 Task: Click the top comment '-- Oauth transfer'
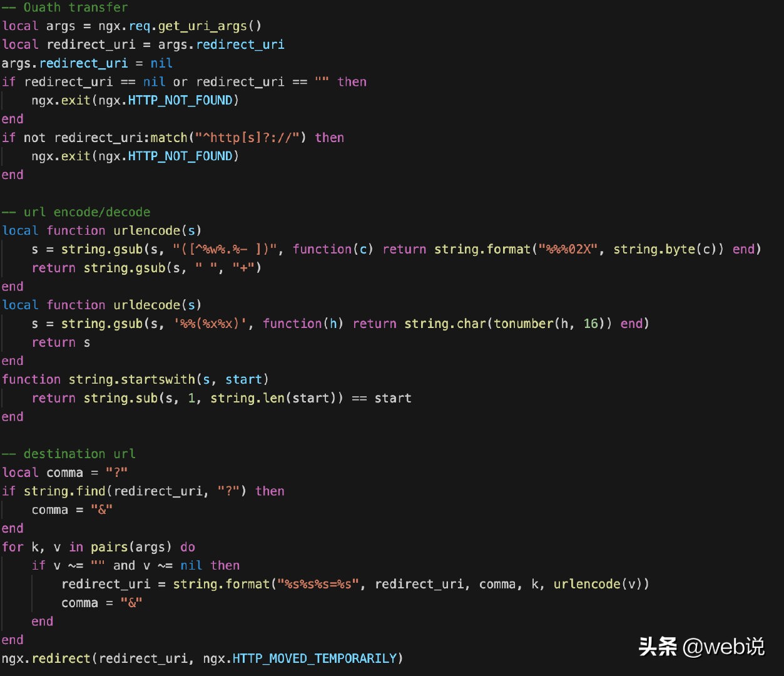coord(64,8)
